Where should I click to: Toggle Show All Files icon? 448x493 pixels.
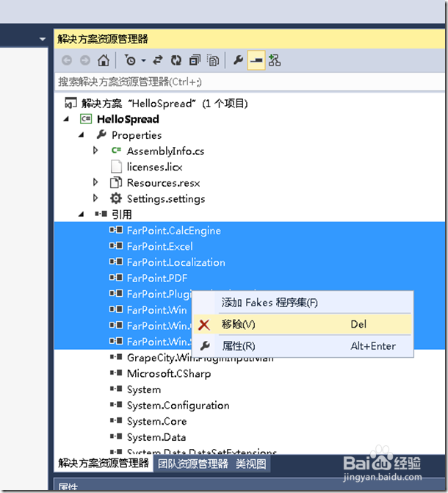click(213, 60)
